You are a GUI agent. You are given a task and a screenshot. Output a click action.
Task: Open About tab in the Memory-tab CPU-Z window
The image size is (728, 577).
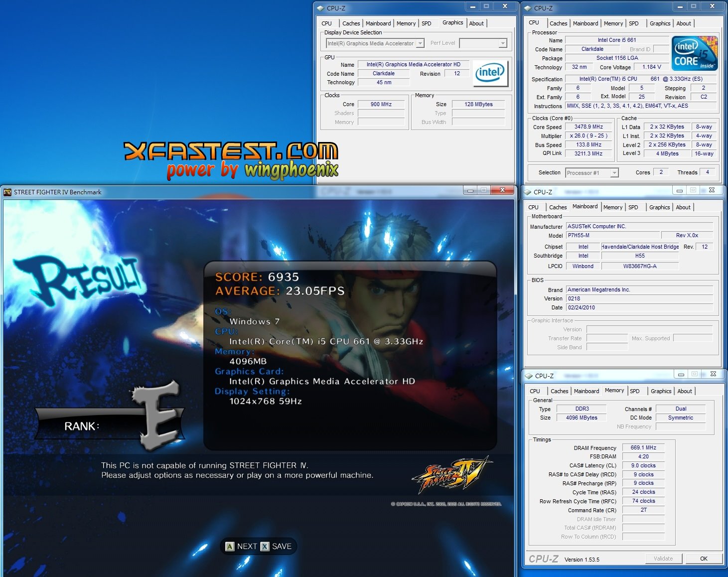[x=684, y=391]
